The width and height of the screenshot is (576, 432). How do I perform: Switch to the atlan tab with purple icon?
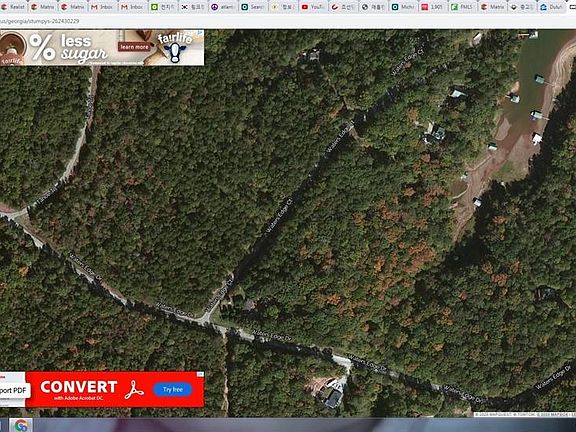click(x=223, y=7)
